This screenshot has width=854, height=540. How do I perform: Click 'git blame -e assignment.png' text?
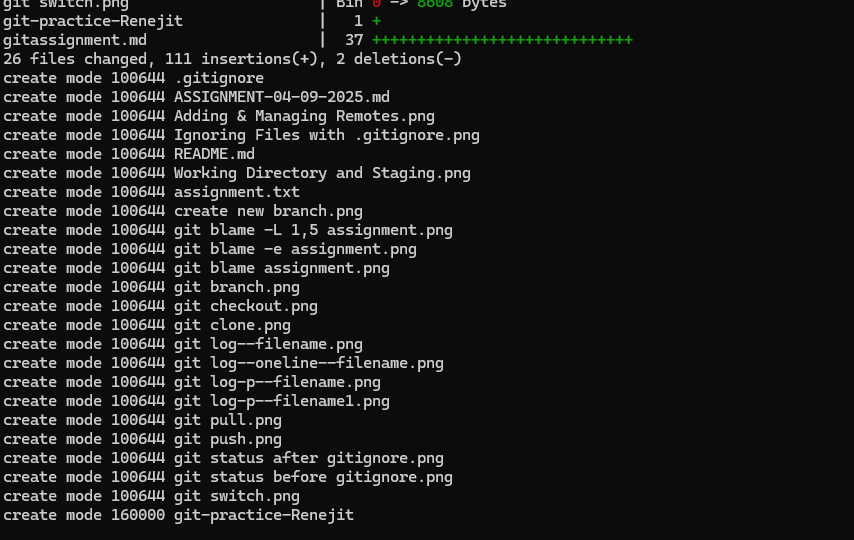[x=295, y=249]
